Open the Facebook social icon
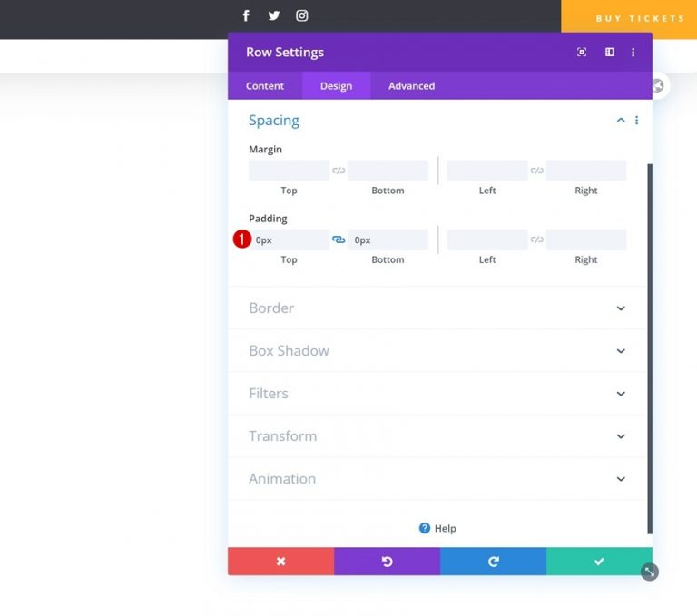697x616 pixels. pos(246,16)
